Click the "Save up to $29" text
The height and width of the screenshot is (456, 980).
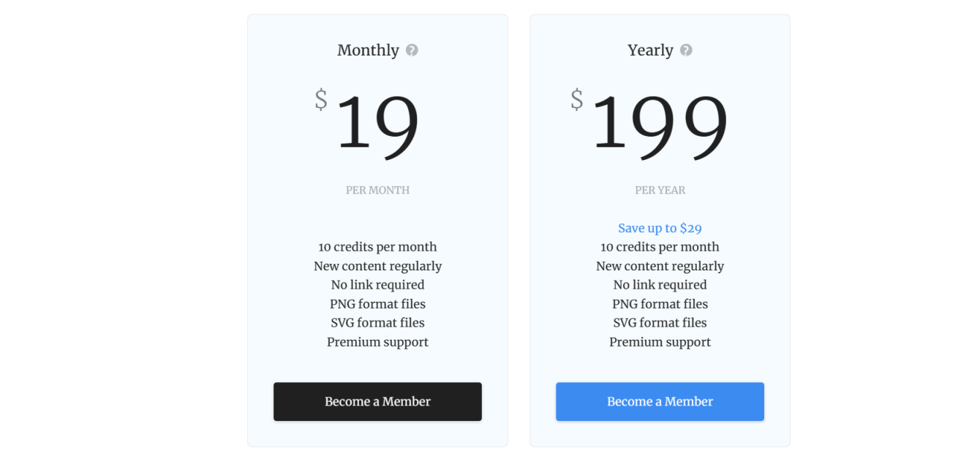[x=660, y=228]
